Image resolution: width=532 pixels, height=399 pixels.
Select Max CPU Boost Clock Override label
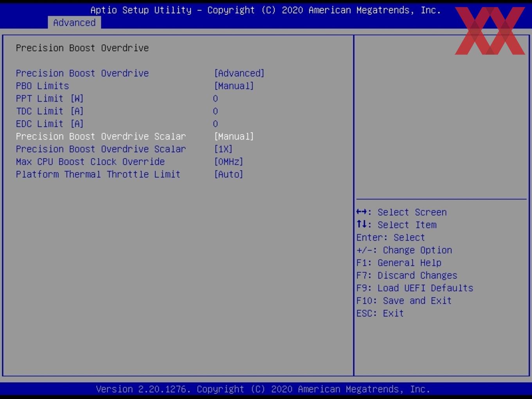[90, 162]
